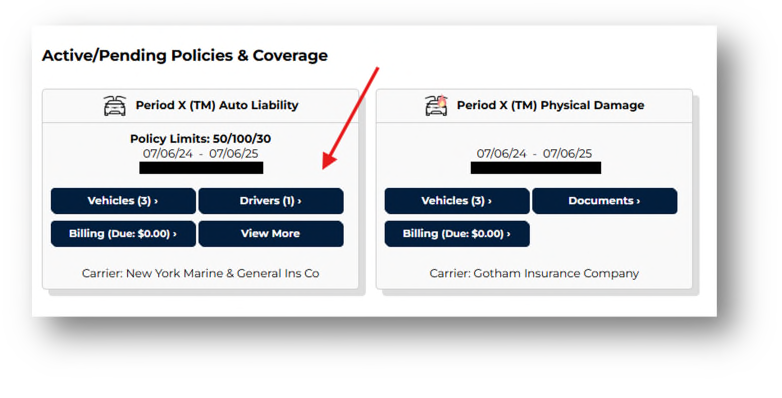This screenshot has height=398, width=782.
Task: Click 'Carrier: New York Marine & General Ins Co'
Action: (x=200, y=273)
